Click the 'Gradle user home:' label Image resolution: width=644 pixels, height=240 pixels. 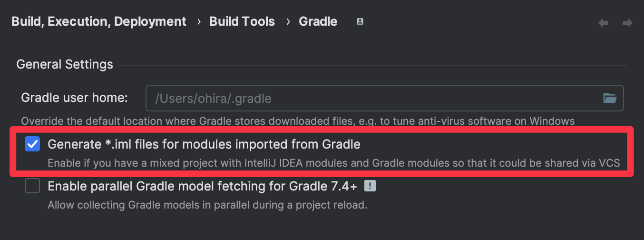point(75,98)
